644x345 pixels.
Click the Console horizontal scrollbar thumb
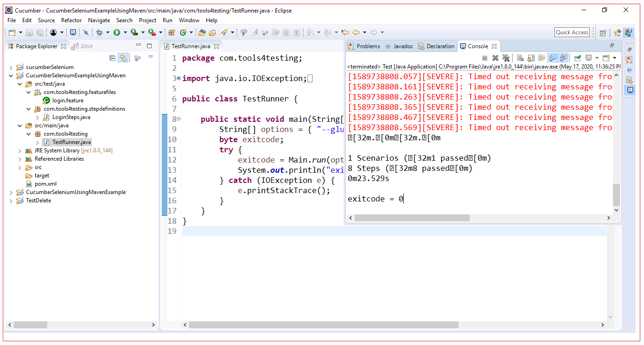(412, 218)
